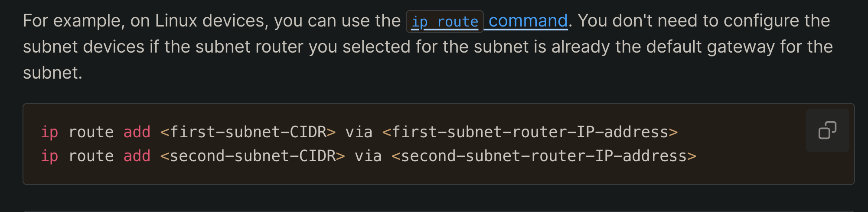The width and height of the screenshot is (868, 212).
Task: Click the words "default gateway" in the paragraph
Action: (710, 47)
